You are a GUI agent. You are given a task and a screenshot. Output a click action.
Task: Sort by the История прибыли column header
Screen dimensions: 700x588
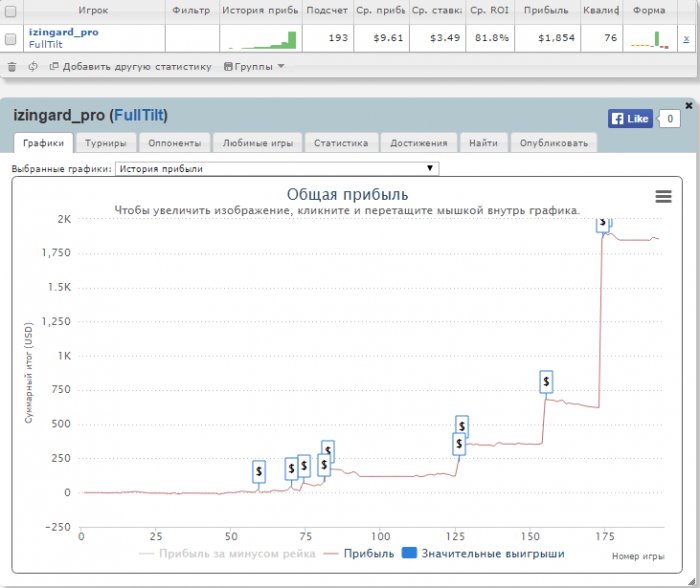click(x=260, y=11)
